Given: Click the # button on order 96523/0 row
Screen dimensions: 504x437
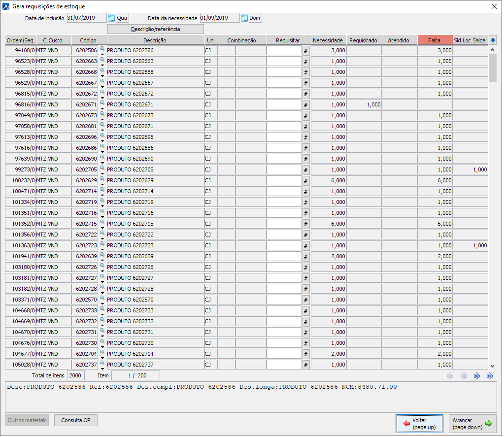Looking at the screenshot, I should tap(305, 61).
